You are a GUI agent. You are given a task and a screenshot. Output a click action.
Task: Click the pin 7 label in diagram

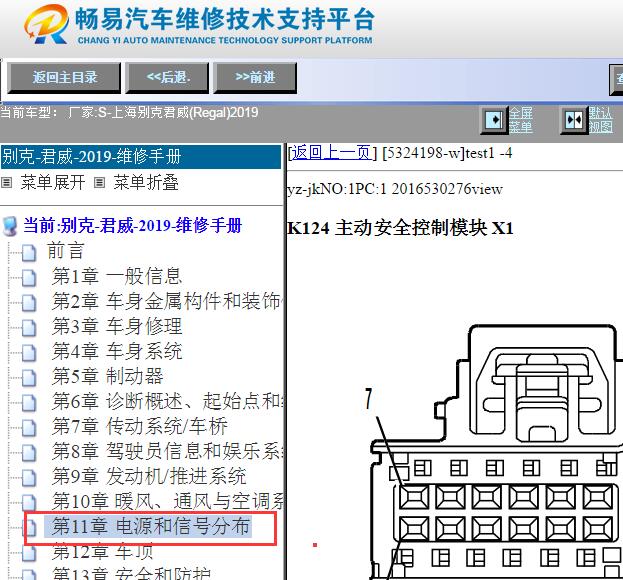click(369, 398)
